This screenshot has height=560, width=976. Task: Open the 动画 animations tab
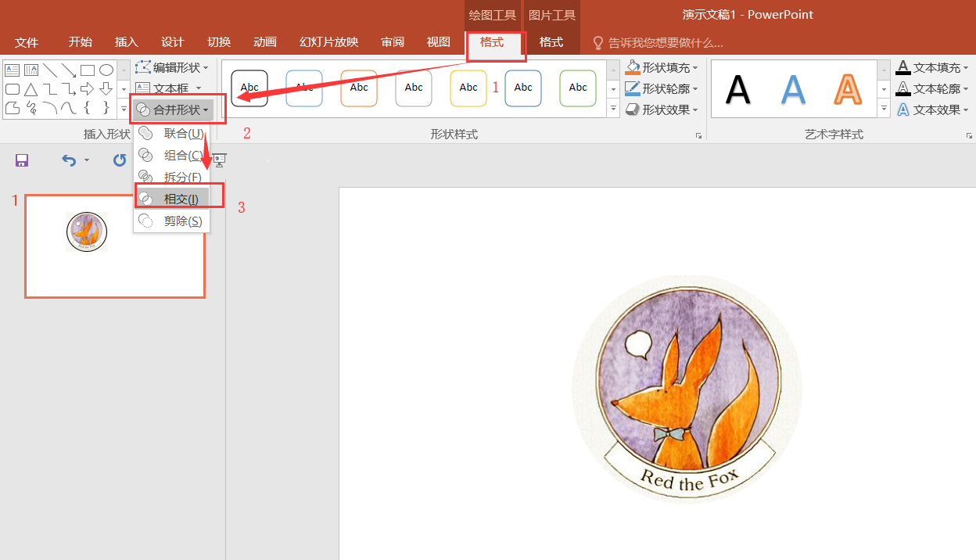(265, 42)
